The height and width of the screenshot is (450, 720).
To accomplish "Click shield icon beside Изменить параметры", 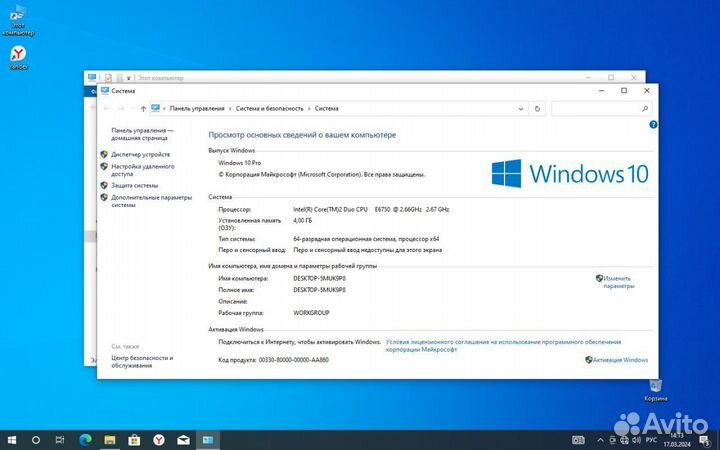I will [599, 278].
